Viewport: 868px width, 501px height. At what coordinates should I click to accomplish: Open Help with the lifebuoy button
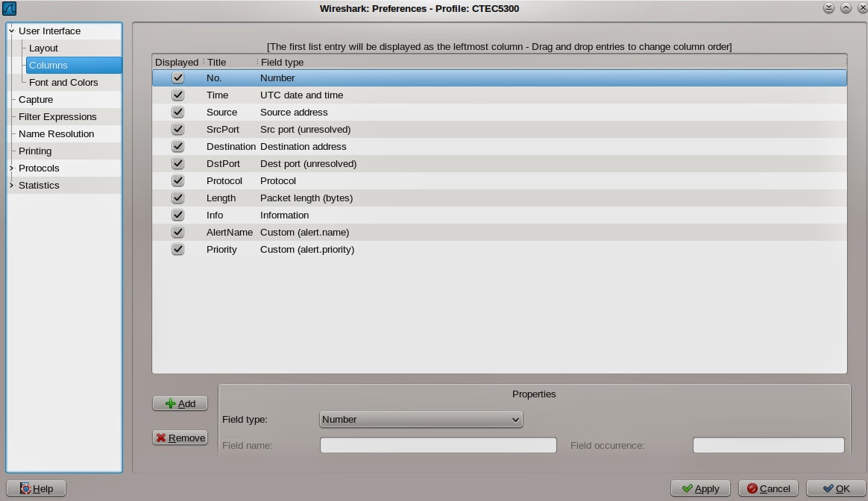point(36,488)
